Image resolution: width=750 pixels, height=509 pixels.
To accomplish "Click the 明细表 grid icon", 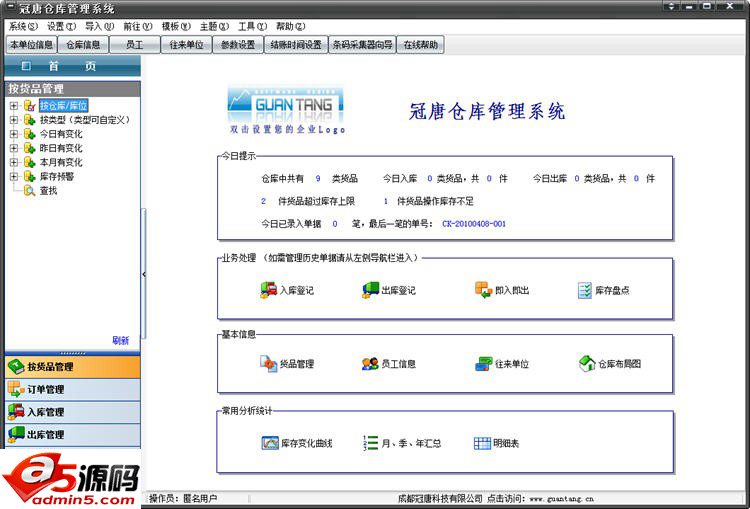I will [x=482, y=443].
